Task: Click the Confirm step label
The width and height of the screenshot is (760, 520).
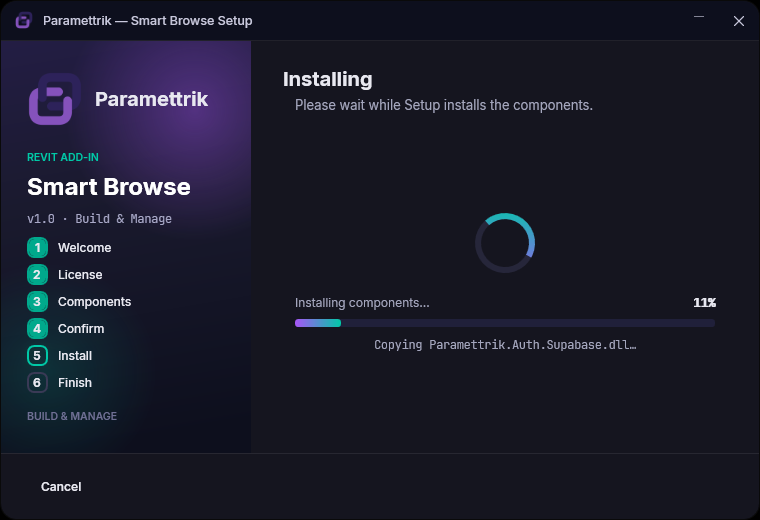Action: click(81, 329)
